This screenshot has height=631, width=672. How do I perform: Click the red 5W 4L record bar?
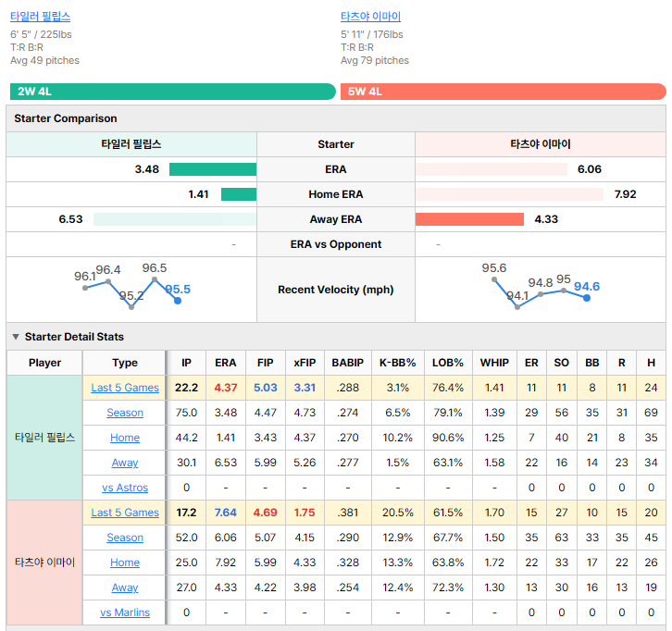click(504, 92)
